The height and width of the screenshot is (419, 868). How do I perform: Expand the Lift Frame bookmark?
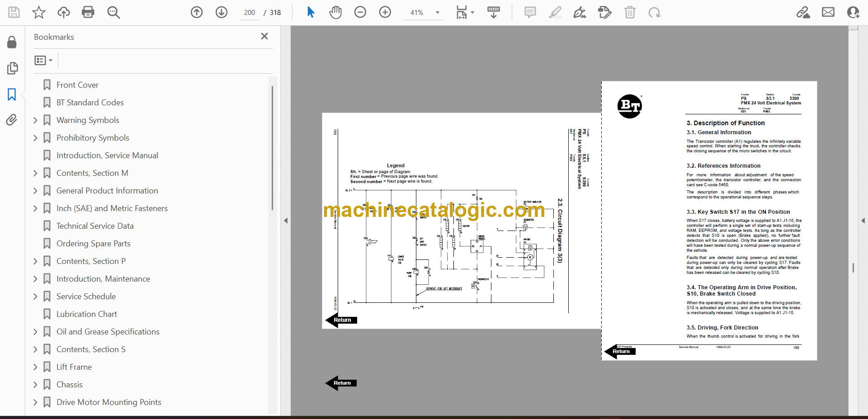35,367
